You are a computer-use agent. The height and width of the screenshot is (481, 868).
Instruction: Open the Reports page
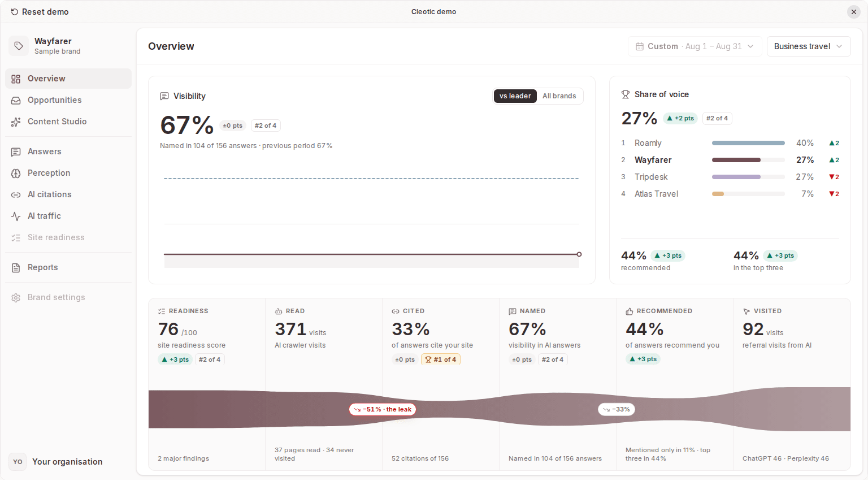68,267
